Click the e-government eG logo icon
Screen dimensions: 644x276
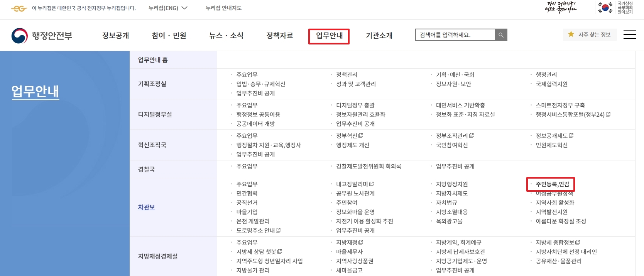tap(19, 8)
